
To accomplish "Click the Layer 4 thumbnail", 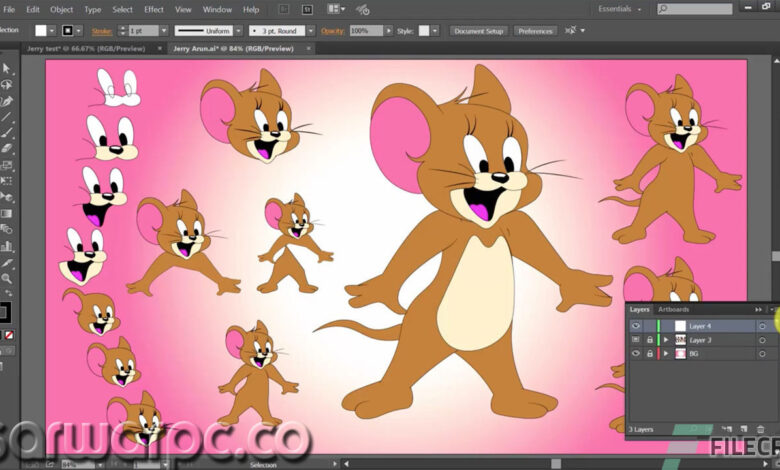I will click(680, 326).
